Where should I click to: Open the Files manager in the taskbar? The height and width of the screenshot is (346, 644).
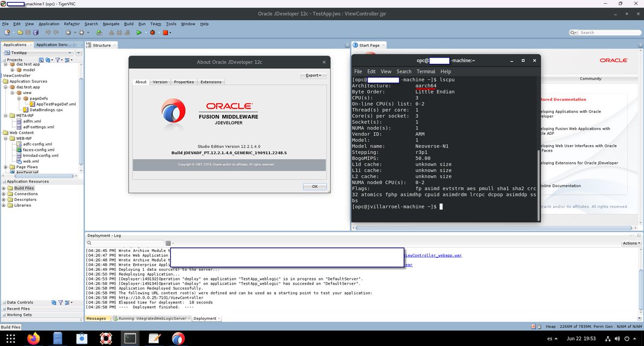coord(58,338)
